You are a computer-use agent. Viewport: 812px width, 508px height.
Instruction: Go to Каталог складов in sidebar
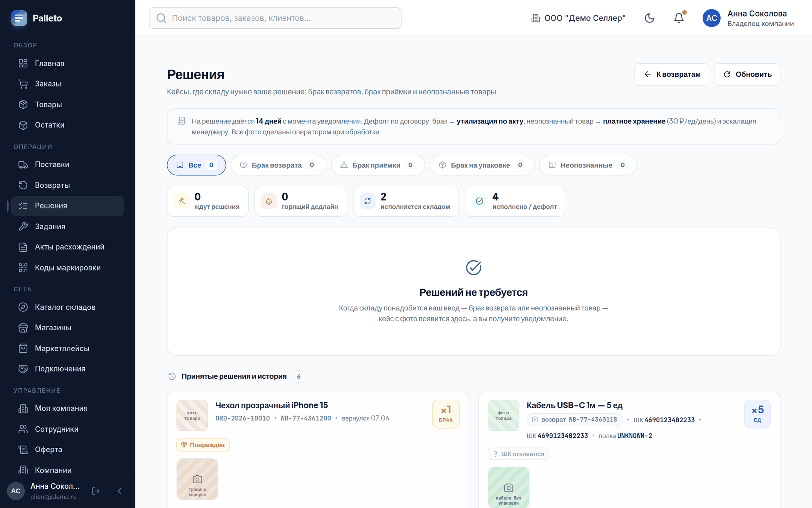[x=68, y=307]
